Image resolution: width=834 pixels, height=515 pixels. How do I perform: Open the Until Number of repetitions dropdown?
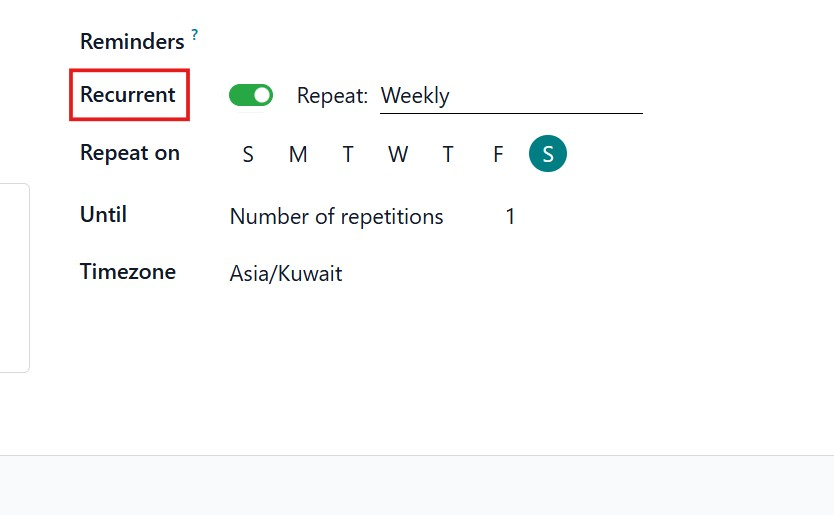point(337,217)
